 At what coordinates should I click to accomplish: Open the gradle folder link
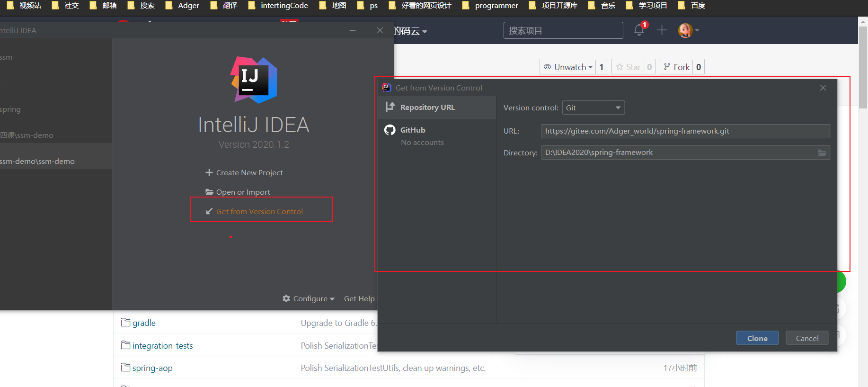click(144, 323)
